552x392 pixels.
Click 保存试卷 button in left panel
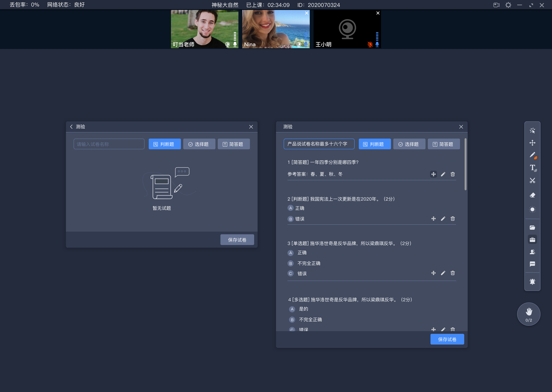tap(237, 240)
